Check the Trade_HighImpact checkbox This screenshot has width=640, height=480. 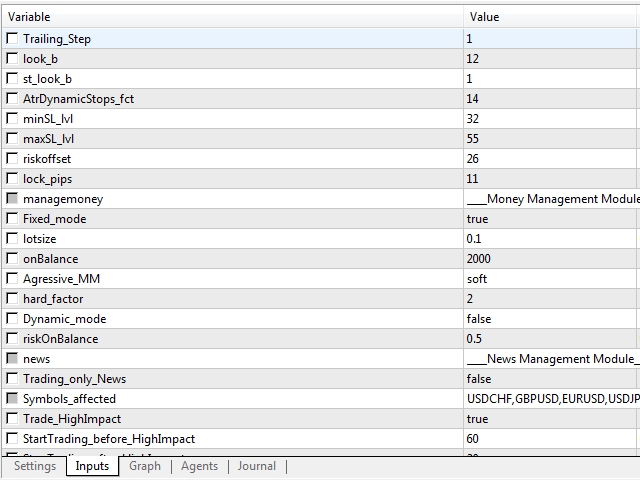click(12, 419)
